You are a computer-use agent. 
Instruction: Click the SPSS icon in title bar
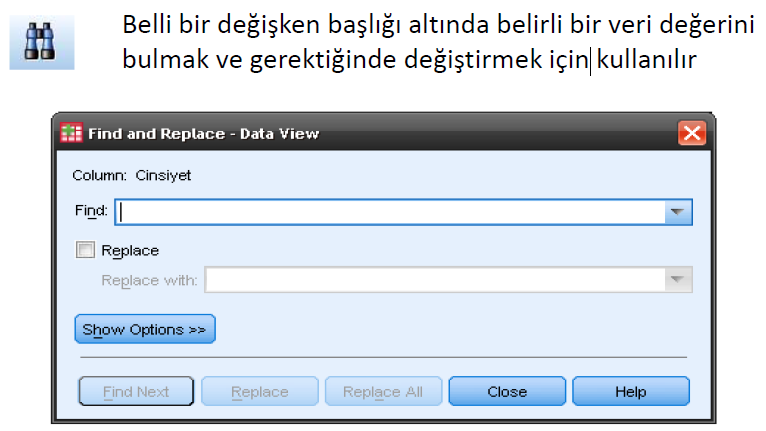(71, 133)
